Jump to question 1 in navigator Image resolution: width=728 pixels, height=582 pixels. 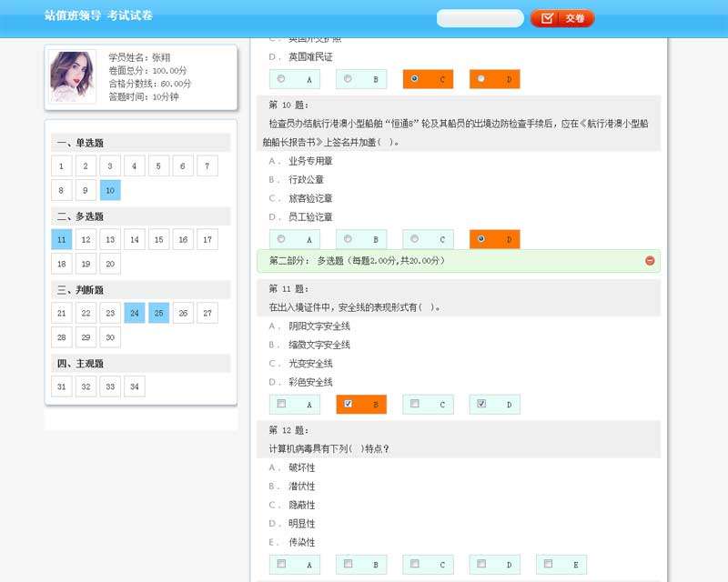(61, 166)
